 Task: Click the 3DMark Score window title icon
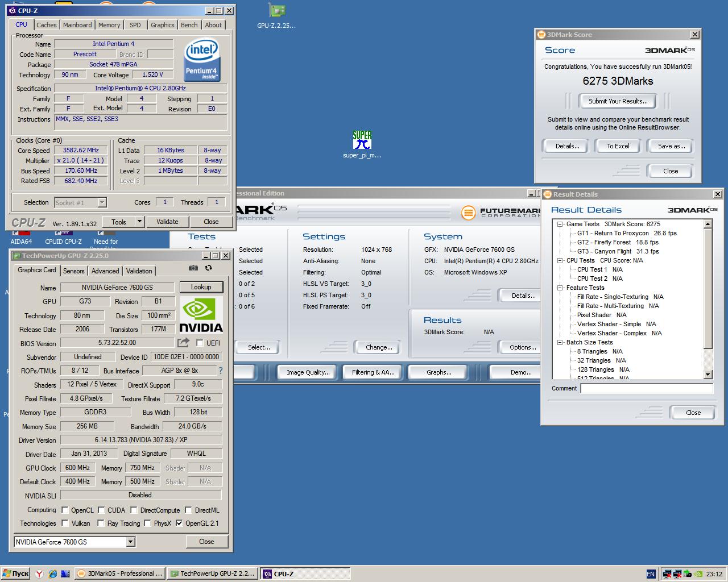click(541, 35)
